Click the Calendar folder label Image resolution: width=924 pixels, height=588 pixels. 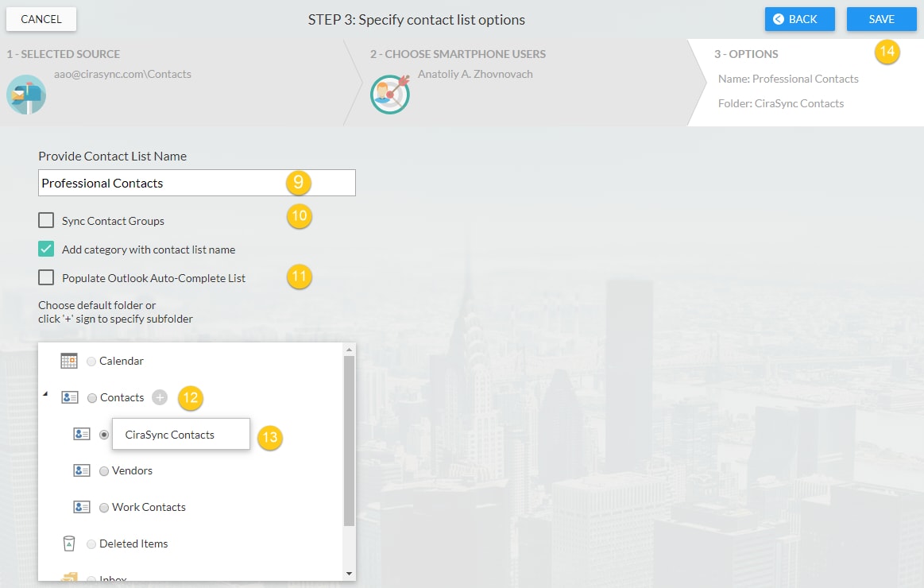(122, 362)
